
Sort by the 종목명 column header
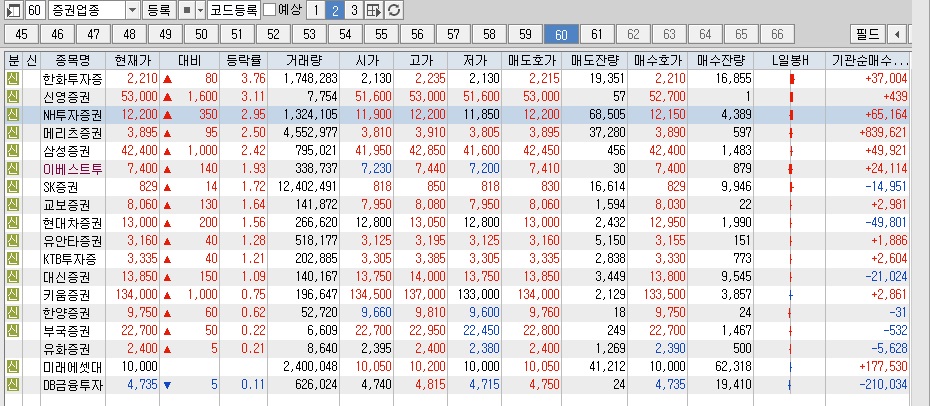tap(72, 60)
